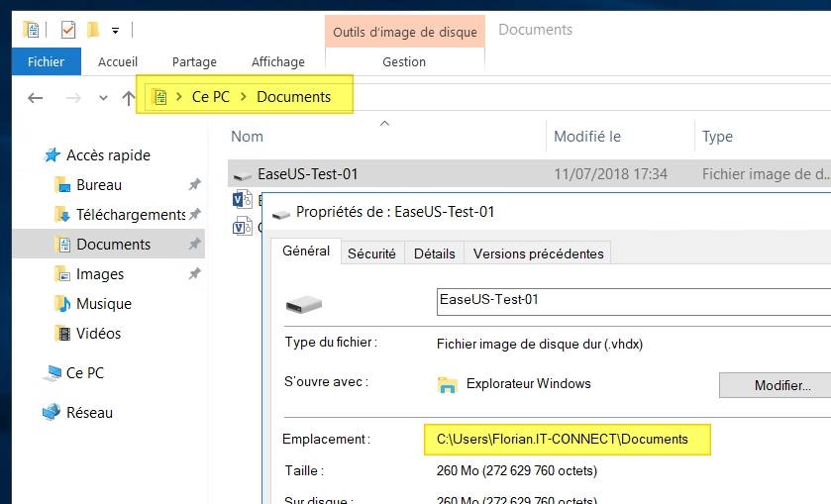Switch to the Versions précédentes tab
This screenshot has width=831, height=504.
point(538,253)
